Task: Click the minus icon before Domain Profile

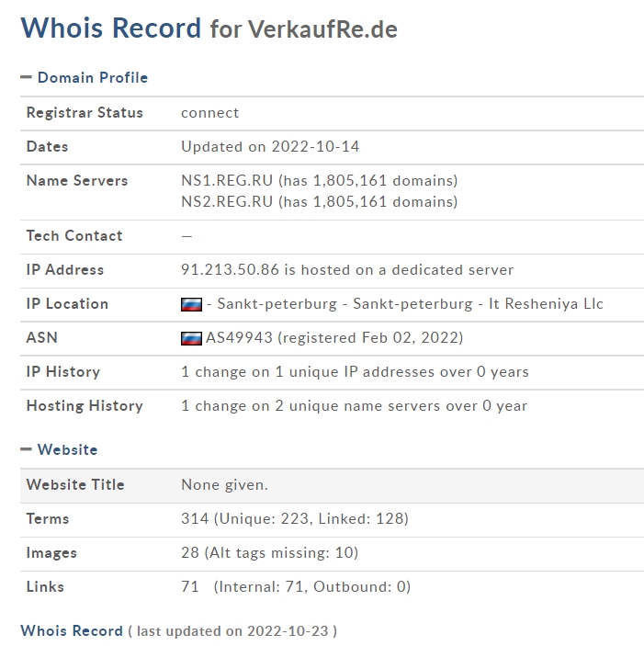Action: click(26, 77)
